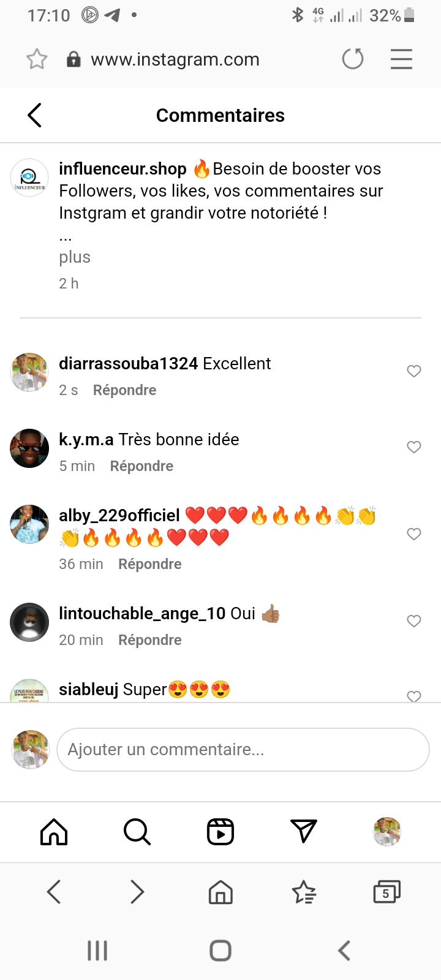441x980 pixels.
Task: Open the Instagram search icon
Action: point(137,832)
